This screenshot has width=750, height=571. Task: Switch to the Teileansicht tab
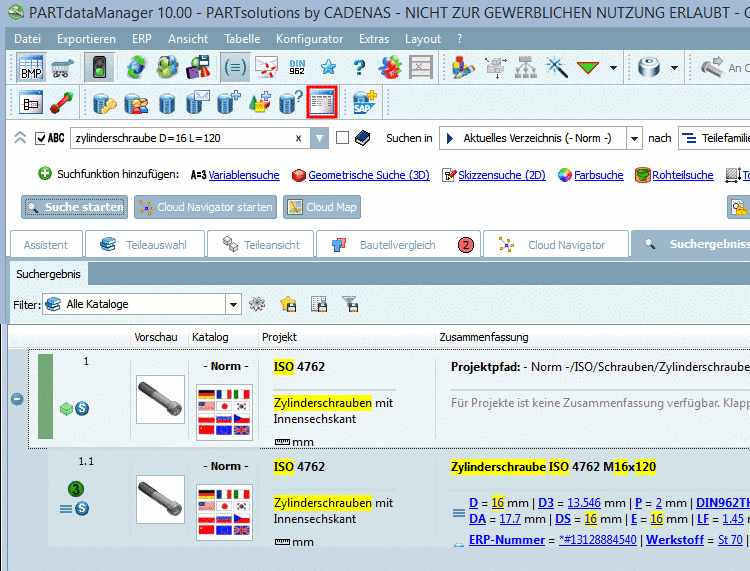260,245
